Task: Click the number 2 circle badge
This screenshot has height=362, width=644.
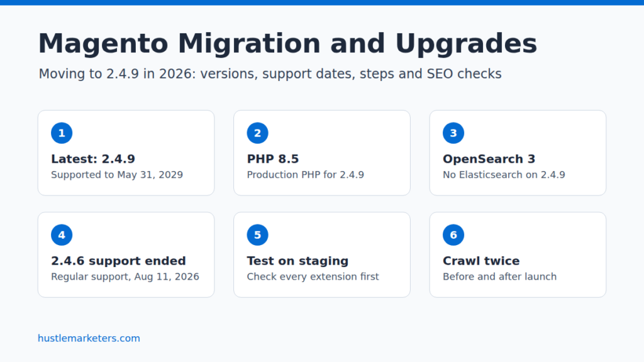Action: 257,133
